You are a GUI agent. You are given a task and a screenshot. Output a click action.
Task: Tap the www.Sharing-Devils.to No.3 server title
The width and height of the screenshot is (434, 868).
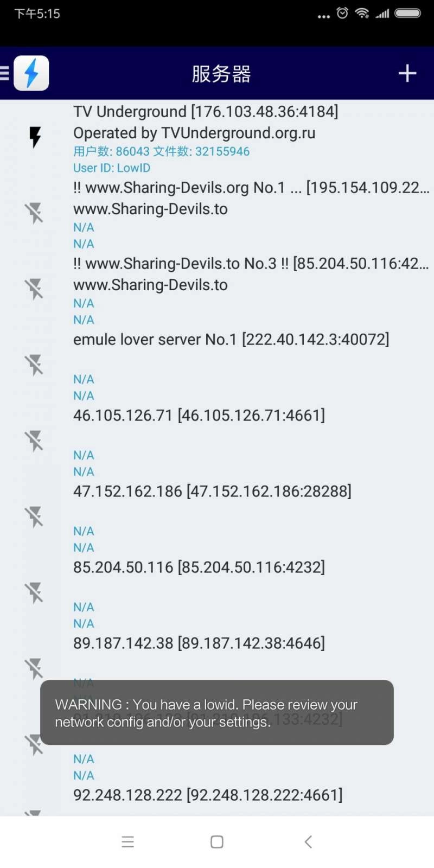(250, 264)
